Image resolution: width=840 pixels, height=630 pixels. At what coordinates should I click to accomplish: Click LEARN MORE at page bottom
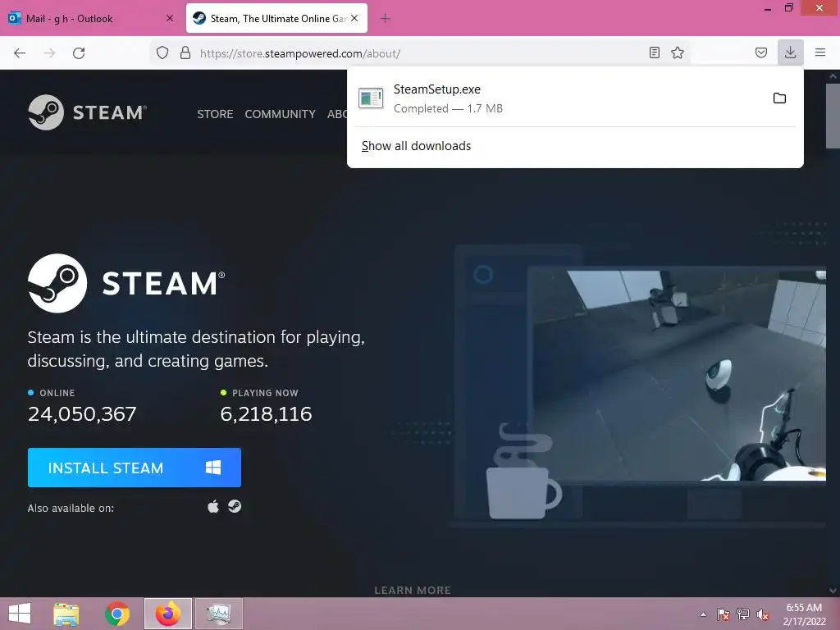[x=413, y=590]
